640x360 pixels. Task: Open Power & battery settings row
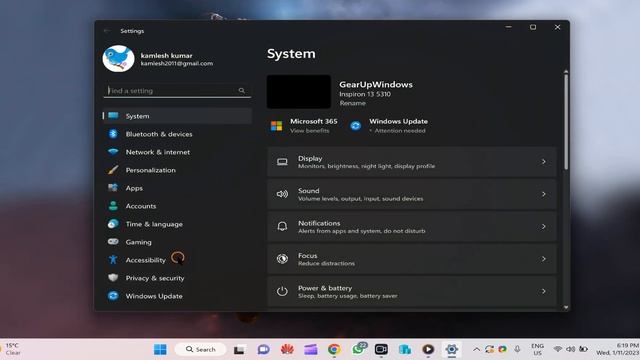tap(412, 291)
